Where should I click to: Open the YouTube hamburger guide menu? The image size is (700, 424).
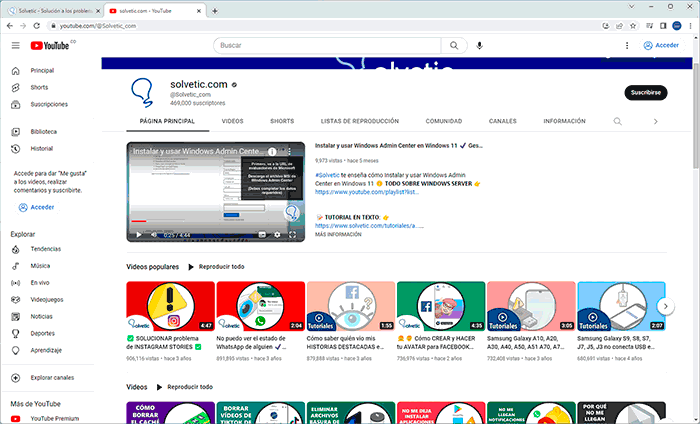pyautogui.click(x=16, y=46)
